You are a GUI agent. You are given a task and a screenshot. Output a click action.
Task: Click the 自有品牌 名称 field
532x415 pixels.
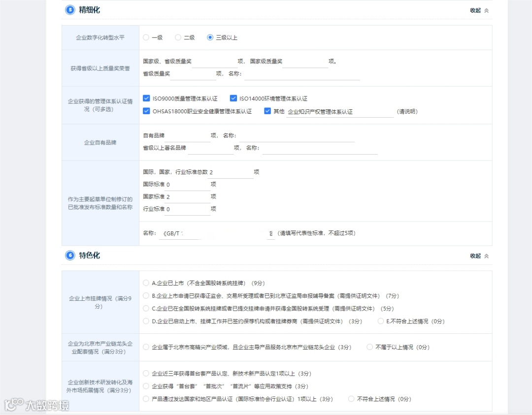click(297, 136)
